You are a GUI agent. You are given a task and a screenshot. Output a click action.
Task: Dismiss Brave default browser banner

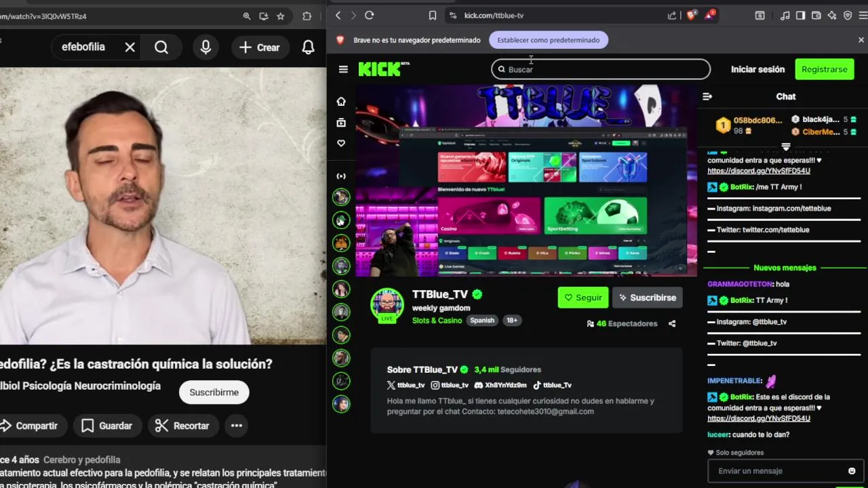pos(861,40)
